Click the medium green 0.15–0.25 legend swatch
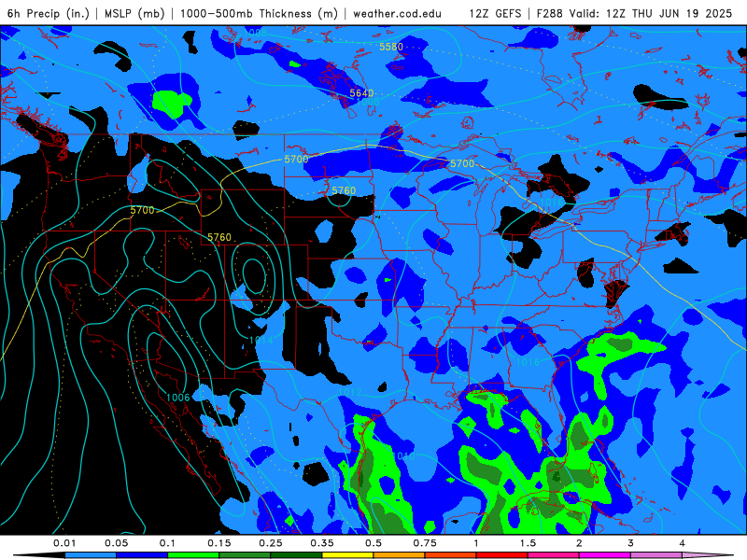This screenshot has height=560, width=747. [x=245, y=555]
